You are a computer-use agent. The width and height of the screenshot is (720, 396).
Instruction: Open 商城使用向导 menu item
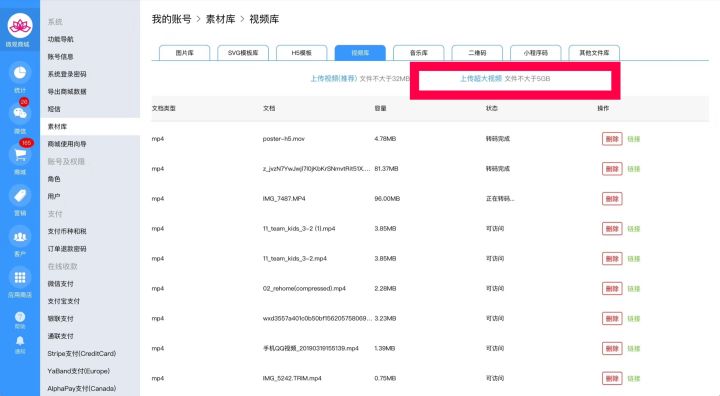(x=67, y=144)
